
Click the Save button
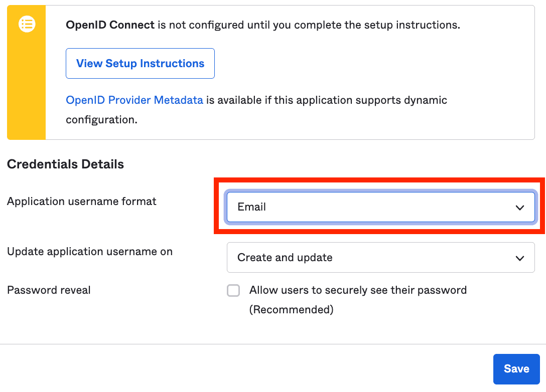[516, 369]
